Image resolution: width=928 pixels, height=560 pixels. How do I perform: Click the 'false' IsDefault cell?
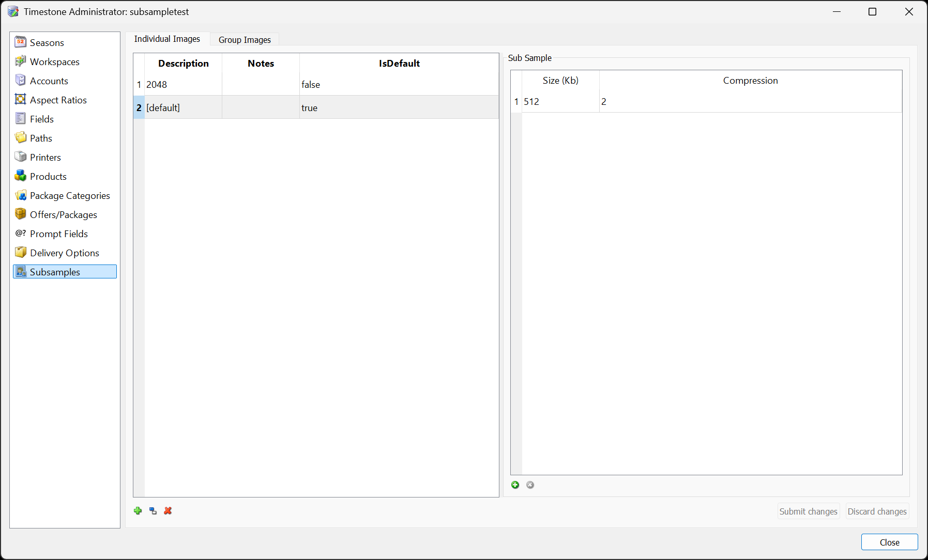tap(399, 85)
